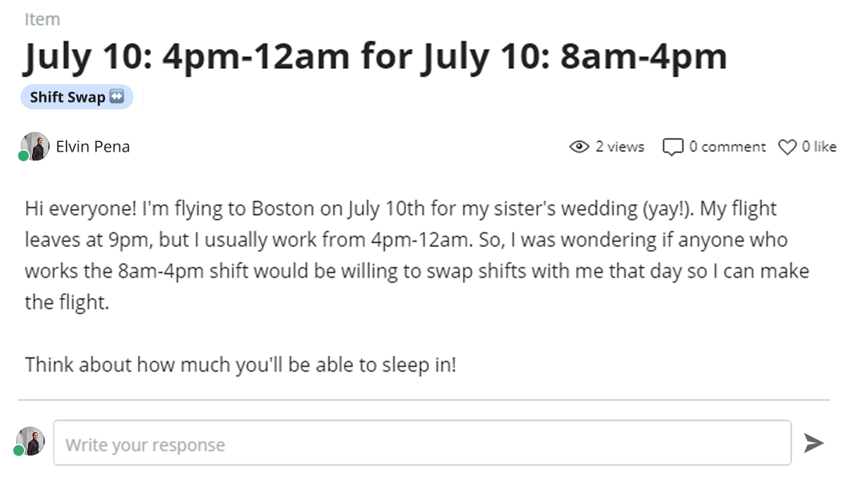Click the green online status dot by Elvin's avatar
Screen dimensions: 868x486
[23, 156]
